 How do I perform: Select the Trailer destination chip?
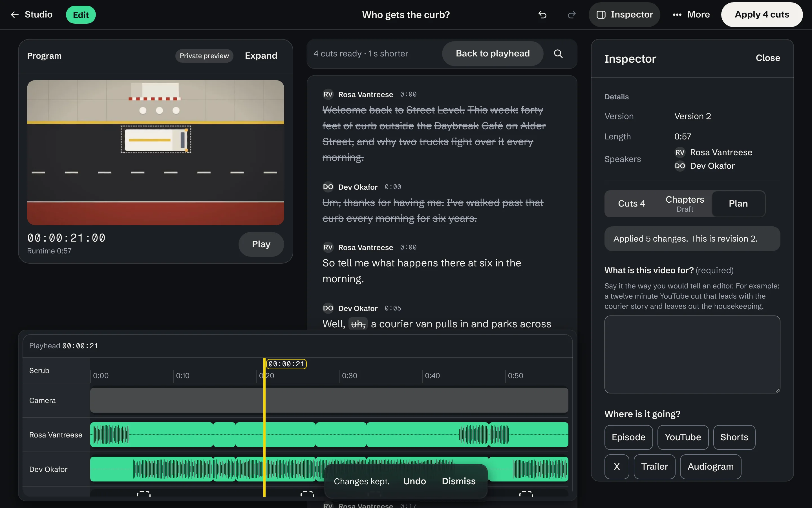654,467
